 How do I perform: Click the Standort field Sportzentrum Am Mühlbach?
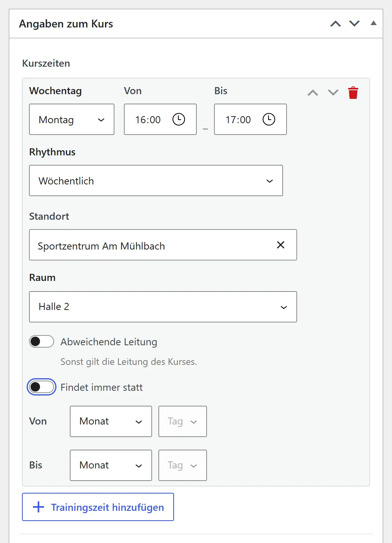[163, 245]
